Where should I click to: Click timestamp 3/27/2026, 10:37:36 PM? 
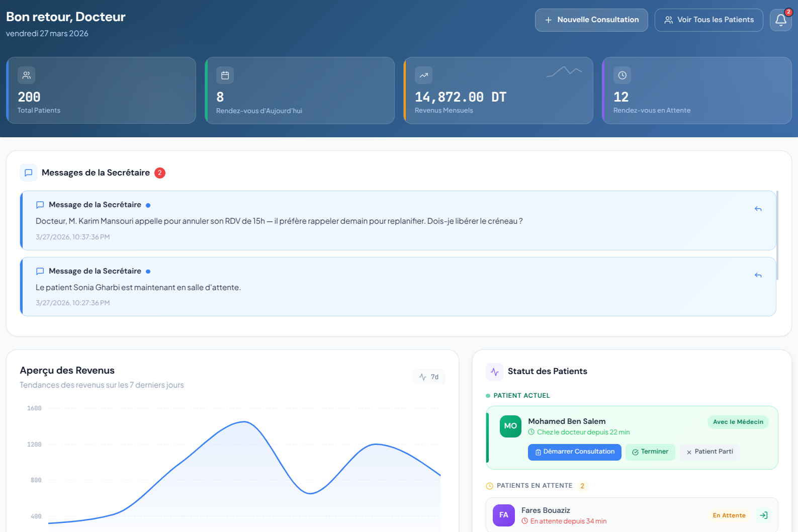(72, 237)
